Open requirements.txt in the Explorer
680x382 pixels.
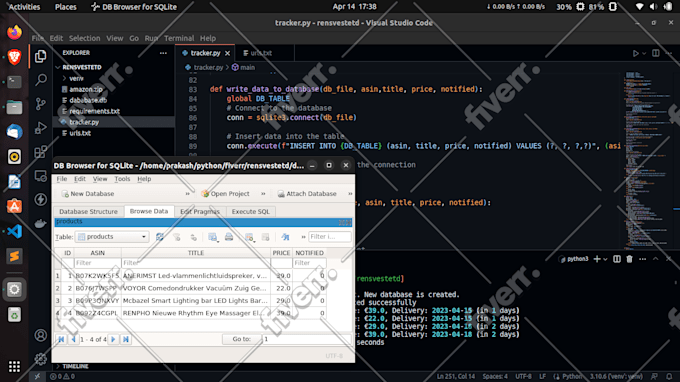[x=94, y=111]
